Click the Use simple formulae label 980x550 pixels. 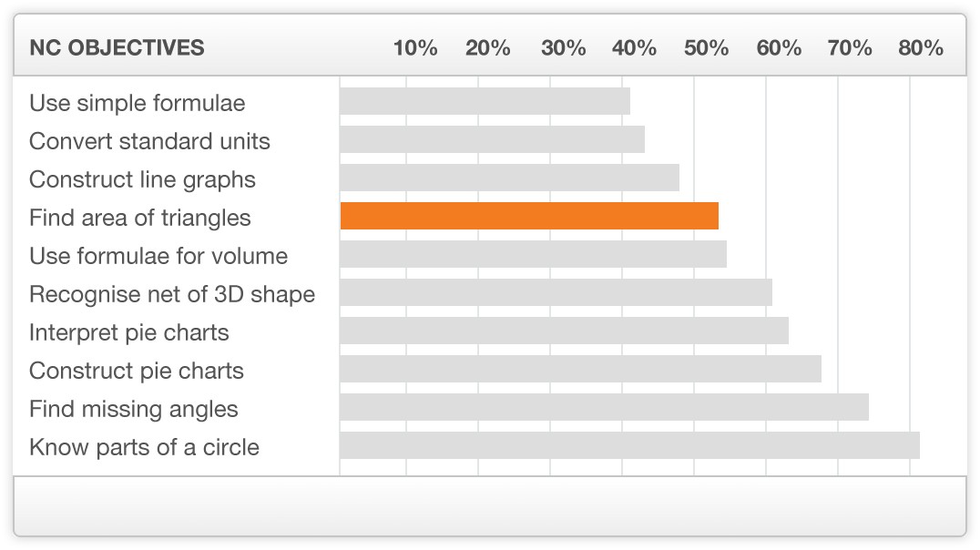pos(138,103)
